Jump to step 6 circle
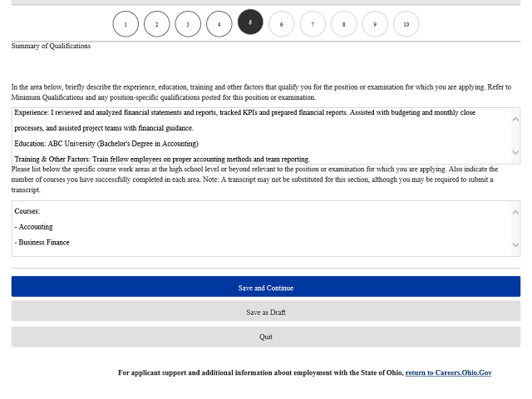Viewport: 532px width, 399px height. [x=282, y=24]
